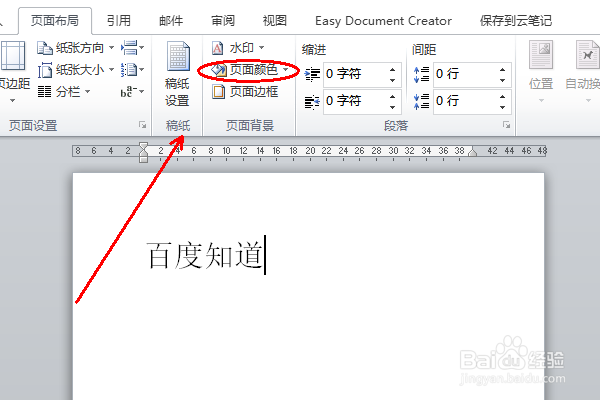This screenshot has height=400, width=600.
Task: Click the Page Color (页面颜色) paint bucket
Action: (219, 70)
